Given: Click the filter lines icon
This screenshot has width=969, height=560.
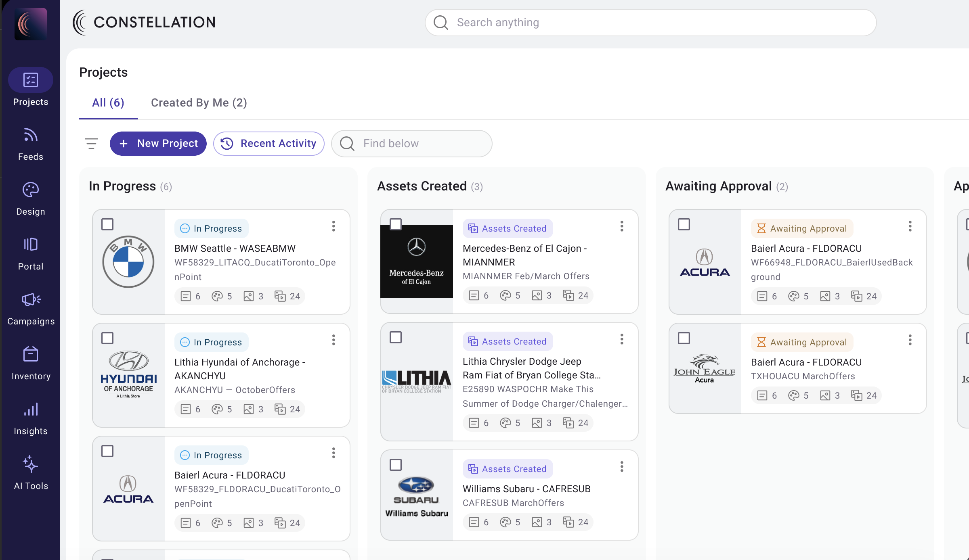Looking at the screenshot, I should point(92,144).
